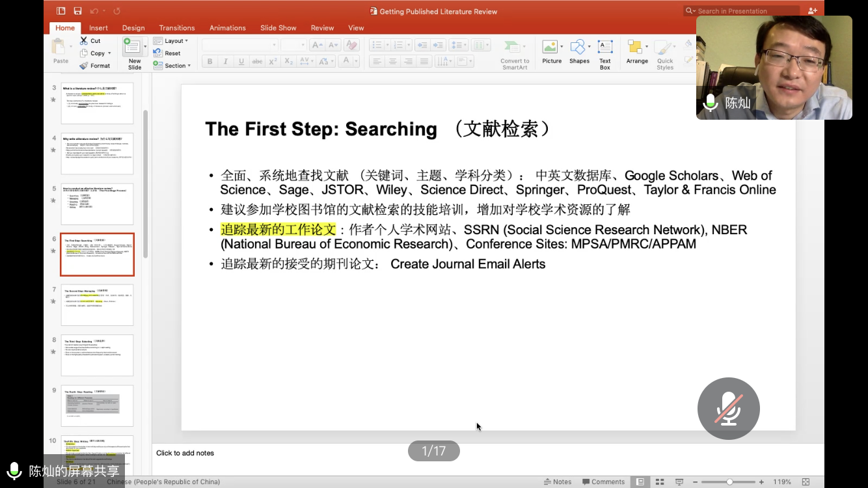Switch to the Insert tab
This screenshot has width=868, height=488.
tap(98, 28)
